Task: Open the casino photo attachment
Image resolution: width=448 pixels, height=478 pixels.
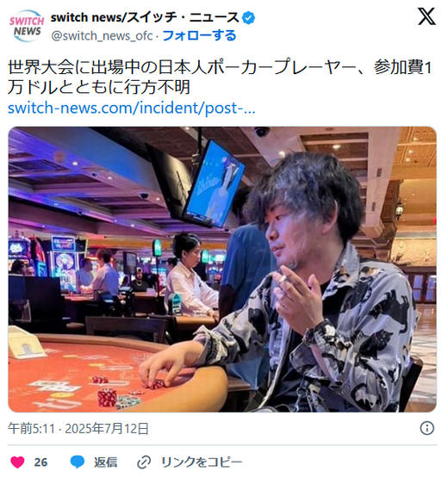Action: point(222,270)
